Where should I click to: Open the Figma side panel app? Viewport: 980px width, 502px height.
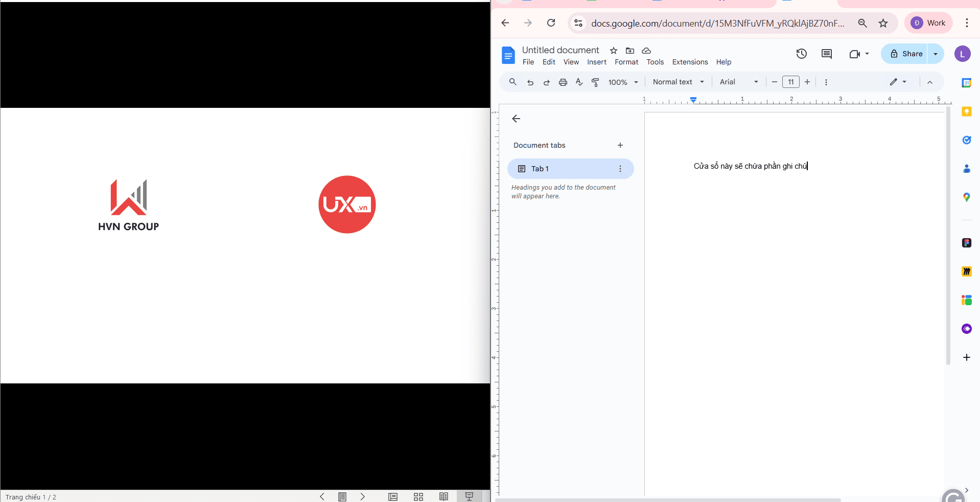click(x=967, y=243)
